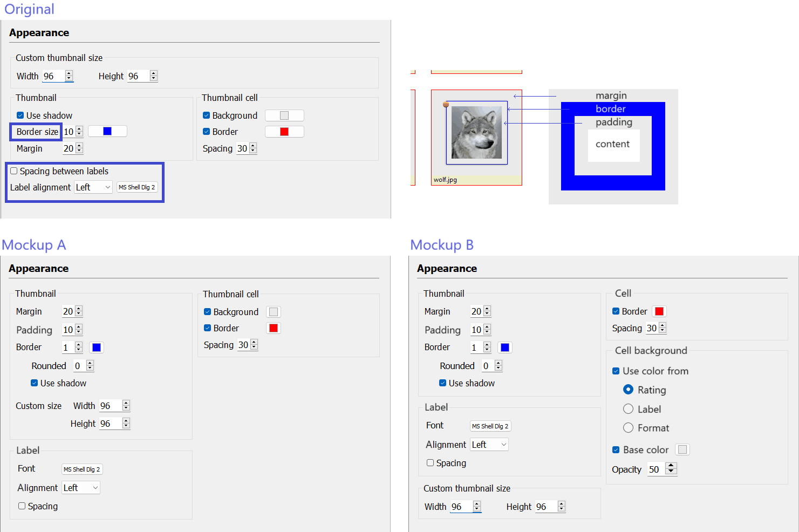Image resolution: width=799 pixels, height=532 pixels.
Task: Toggle Use shadow checkbox in Mockup A
Action: (x=34, y=383)
